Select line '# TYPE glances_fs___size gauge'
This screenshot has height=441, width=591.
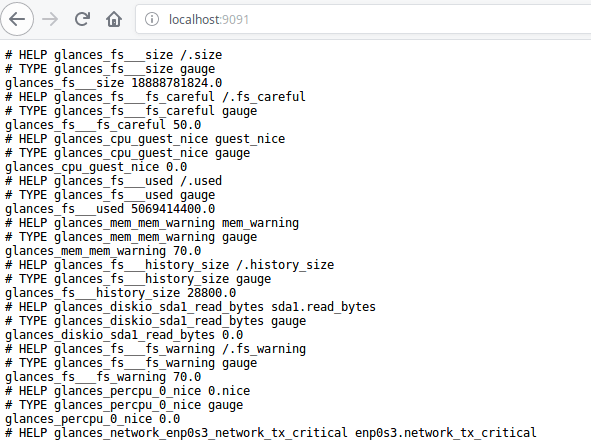click(110, 69)
